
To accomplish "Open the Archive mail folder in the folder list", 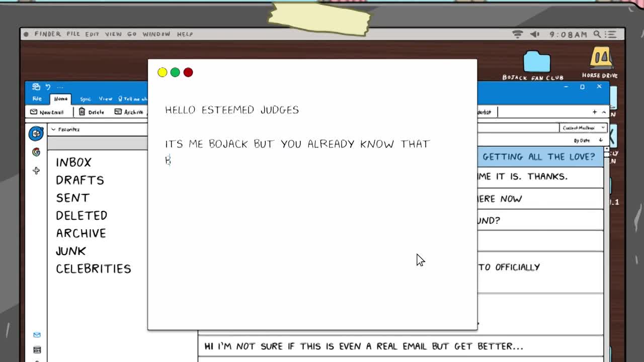I will 80,233.
